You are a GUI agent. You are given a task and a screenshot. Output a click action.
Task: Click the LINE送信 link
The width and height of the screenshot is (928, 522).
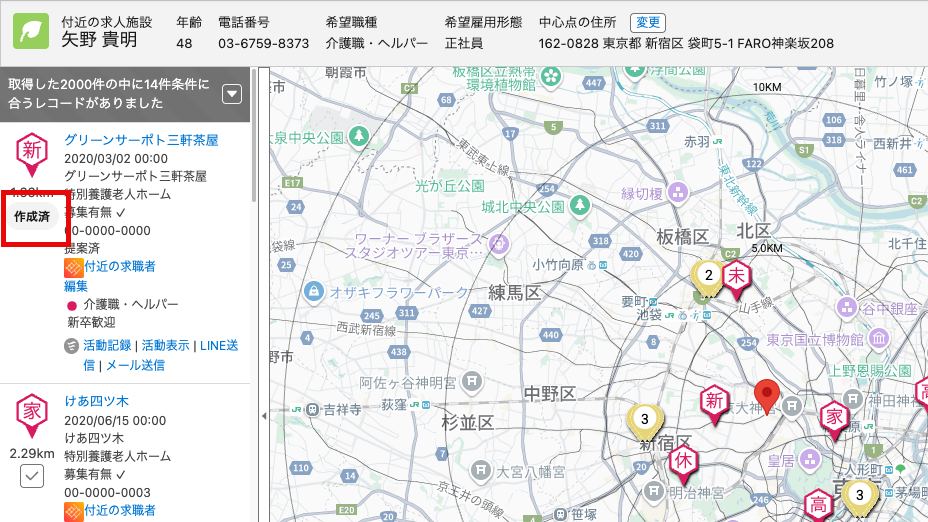pyautogui.click(x=219, y=346)
